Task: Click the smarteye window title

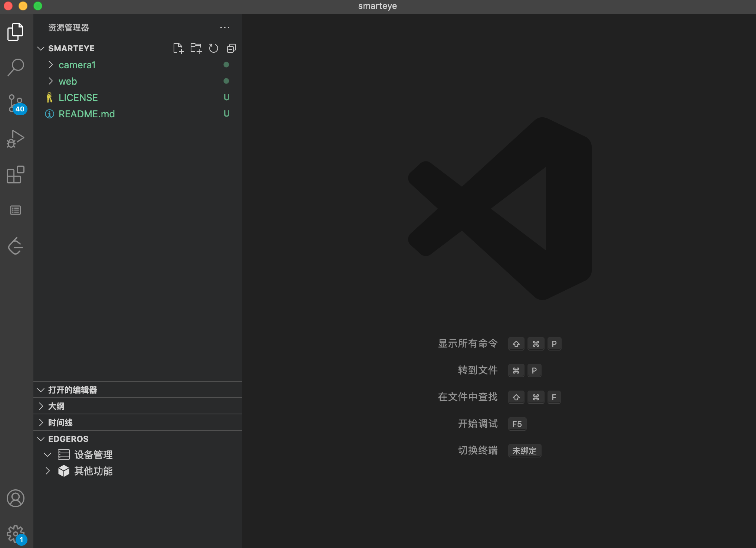Action: coord(378,6)
